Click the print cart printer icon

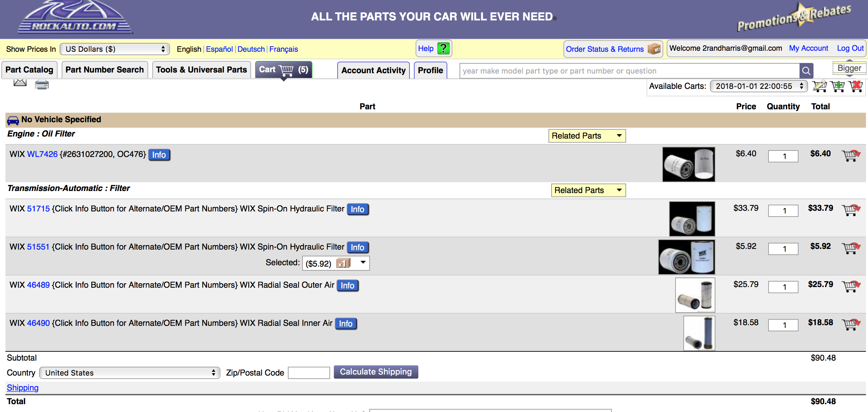[x=42, y=84]
